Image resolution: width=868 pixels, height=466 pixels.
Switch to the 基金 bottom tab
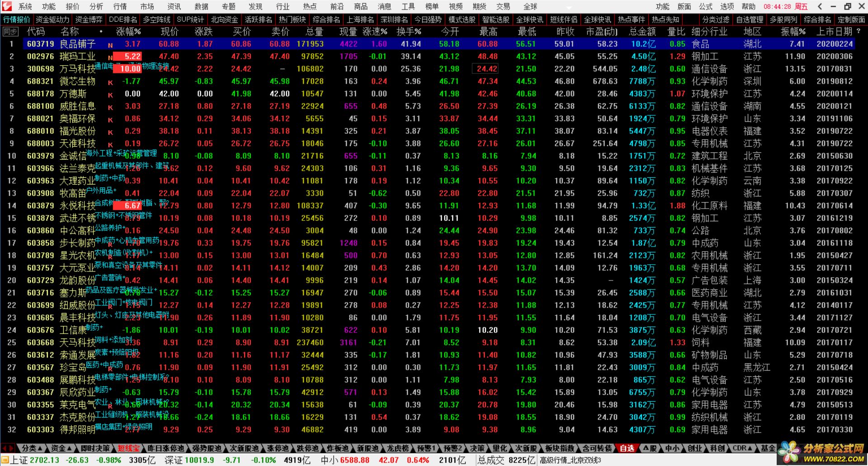pyautogui.click(x=768, y=448)
